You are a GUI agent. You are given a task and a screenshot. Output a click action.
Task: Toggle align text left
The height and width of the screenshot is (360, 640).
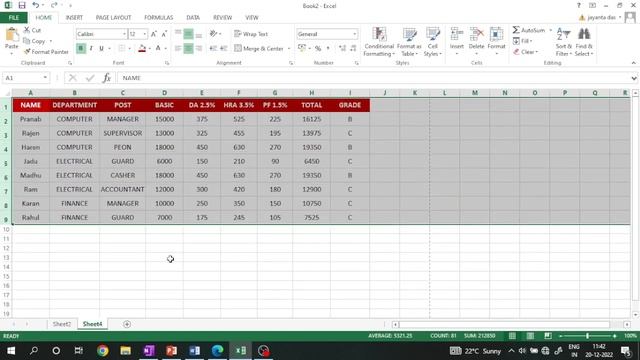[x=178, y=49]
